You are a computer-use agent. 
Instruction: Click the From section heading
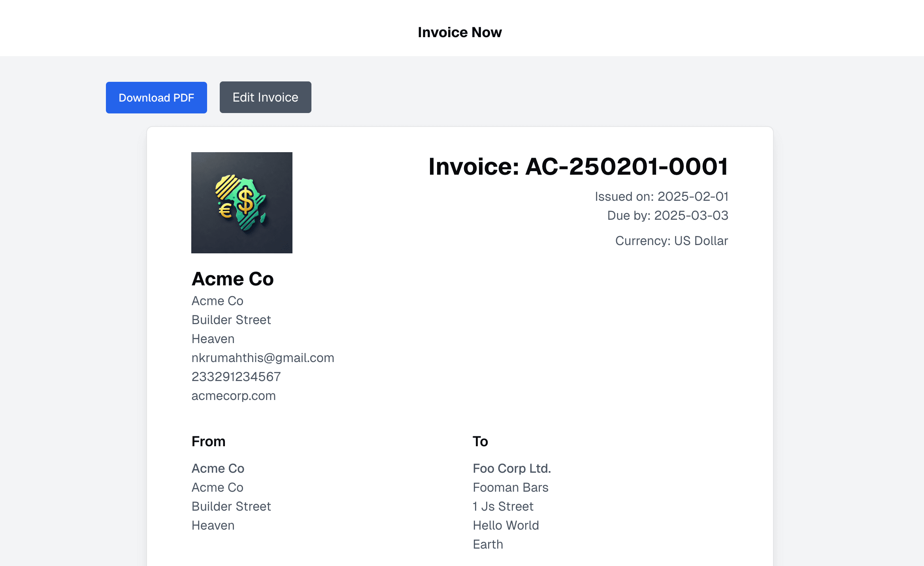(x=209, y=441)
